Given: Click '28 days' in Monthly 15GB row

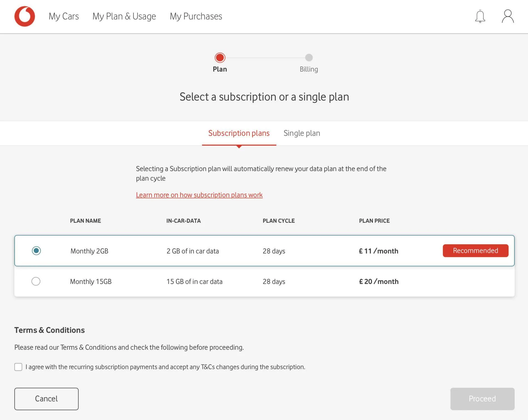Looking at the screenshot, I should click(274, 282).
